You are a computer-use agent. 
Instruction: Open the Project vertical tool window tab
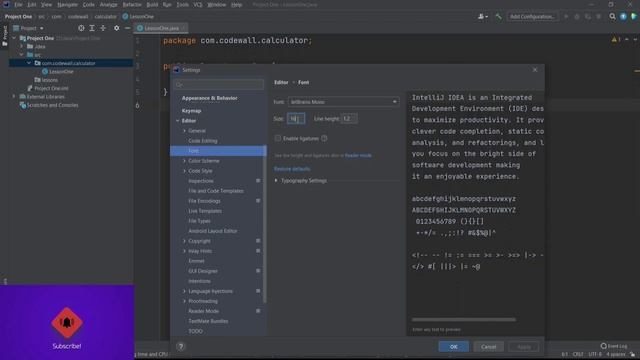[x=5, y=37]
